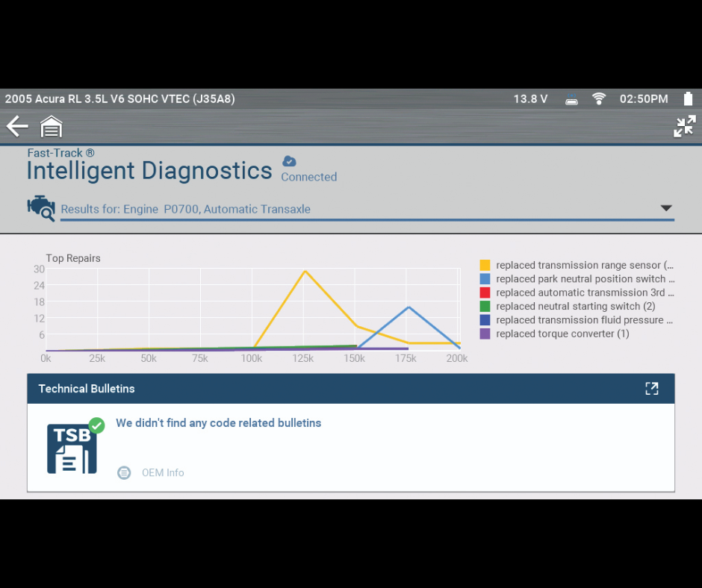The height and width of the screenshot is (588, 702).
Task: Click 'We didn't find any code related bulletins'
Action: pyautogui.click(x=219, y=423)
